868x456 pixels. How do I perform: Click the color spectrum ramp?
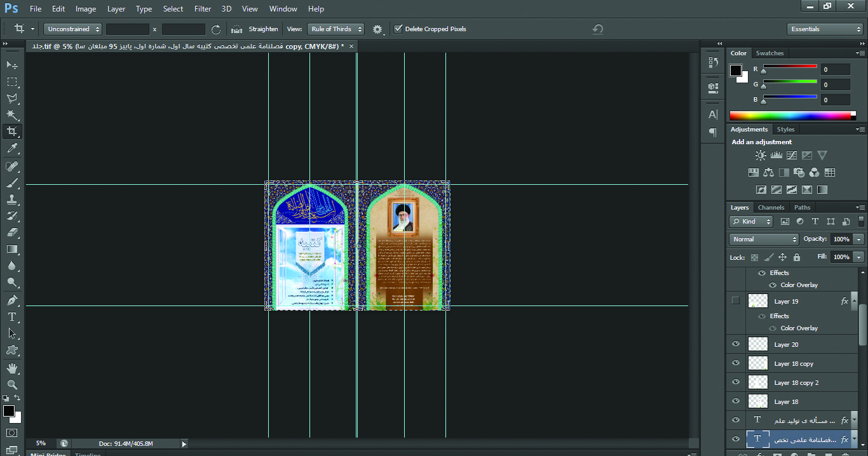tap(791, 116)
